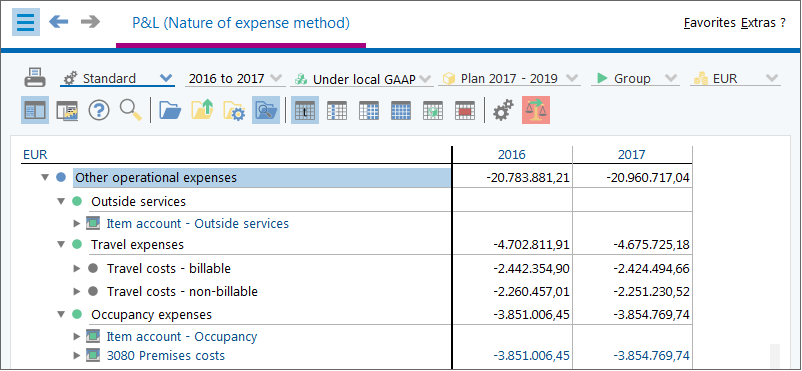
Task: Click the value -2.424.494,66
Action: pyautogui.click(x=652, y=269)
